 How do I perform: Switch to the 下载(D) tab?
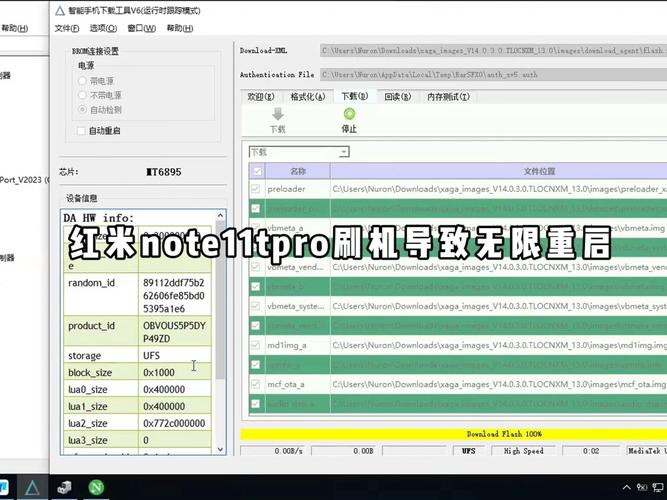click(354, 96)
